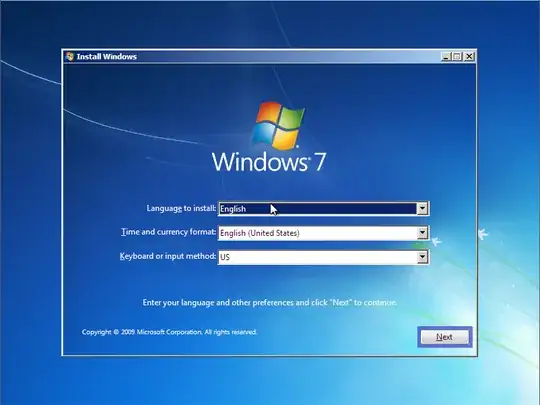The image size is (540, 405).
Task: Click the Install Windows title bar icon
Action: pyautogui.click(x=70, y=56)
